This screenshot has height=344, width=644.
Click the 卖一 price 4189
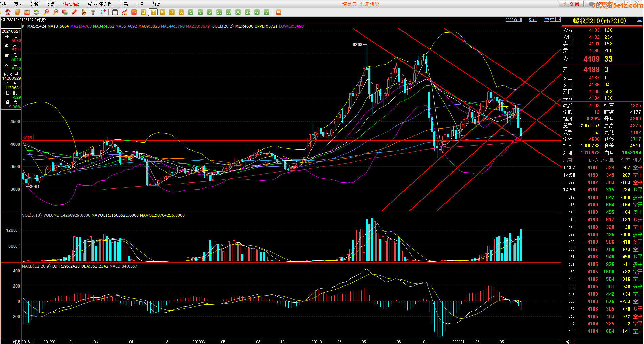click(x=592, y=59)
